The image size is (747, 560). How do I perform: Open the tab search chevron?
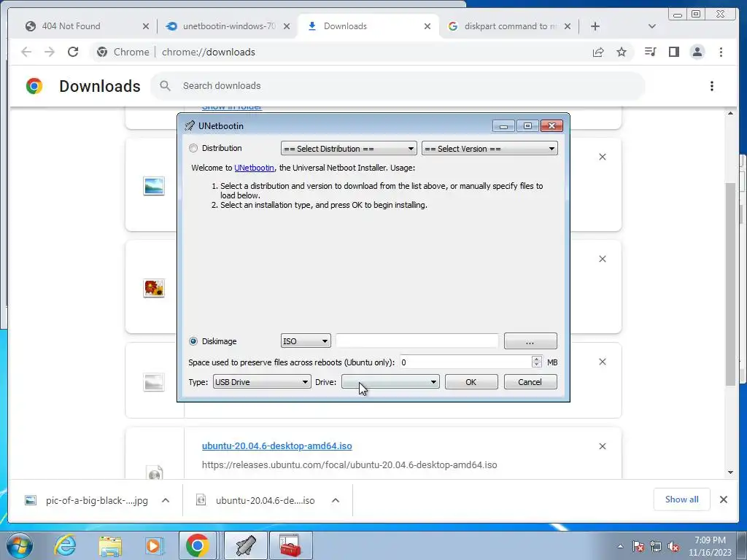(x=652, y=27)
